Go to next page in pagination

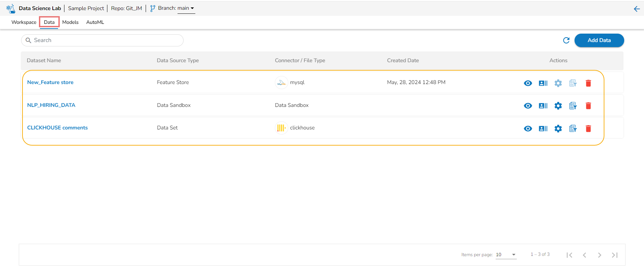[599, 255]
